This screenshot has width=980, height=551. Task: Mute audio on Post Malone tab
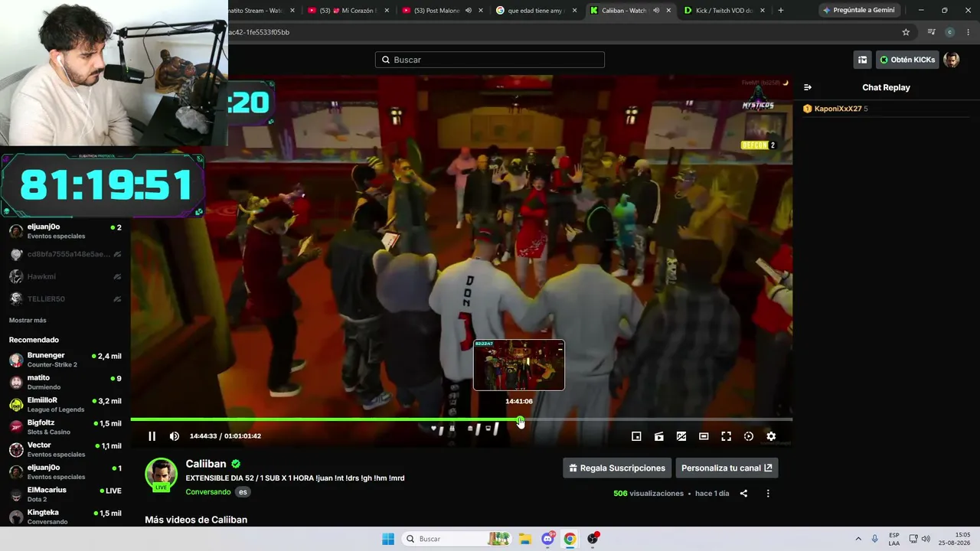468,11
